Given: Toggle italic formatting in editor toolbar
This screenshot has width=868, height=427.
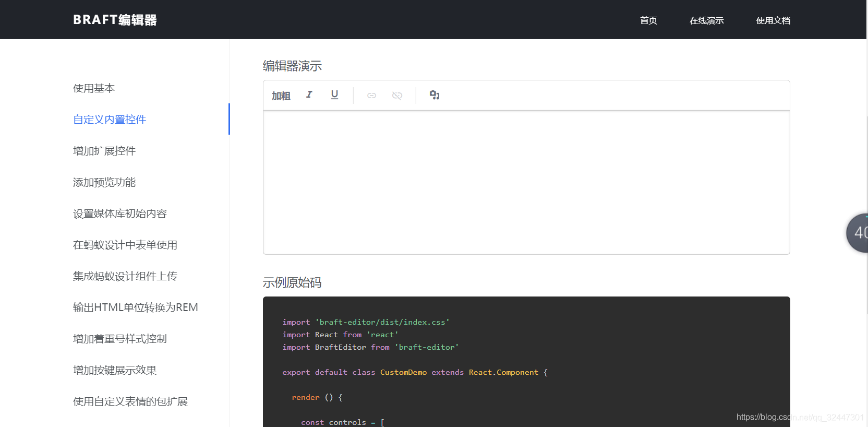Looking at the screenshot, I should point(309,95).
